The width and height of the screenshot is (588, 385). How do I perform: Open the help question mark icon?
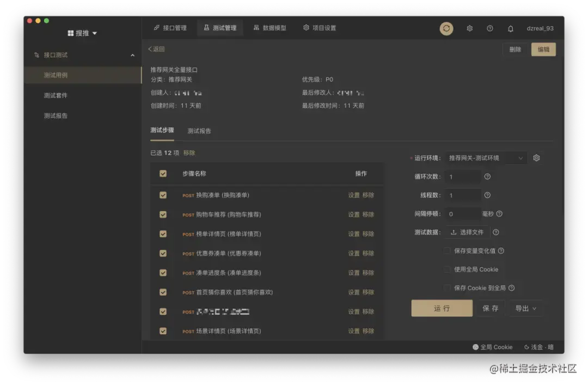[x=490, y=28]
